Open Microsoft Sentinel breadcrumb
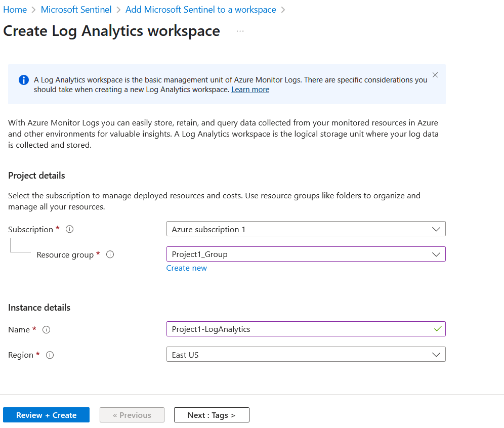 [76, 10]
